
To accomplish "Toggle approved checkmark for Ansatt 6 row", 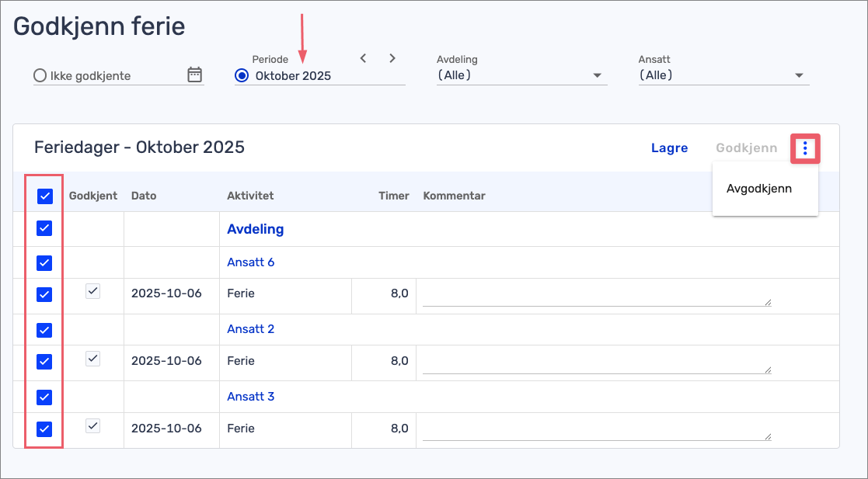I will pos(92,291).
